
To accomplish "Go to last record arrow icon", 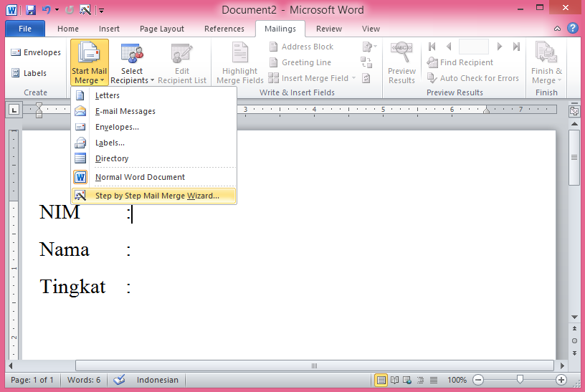I will (x=516, y=47).
